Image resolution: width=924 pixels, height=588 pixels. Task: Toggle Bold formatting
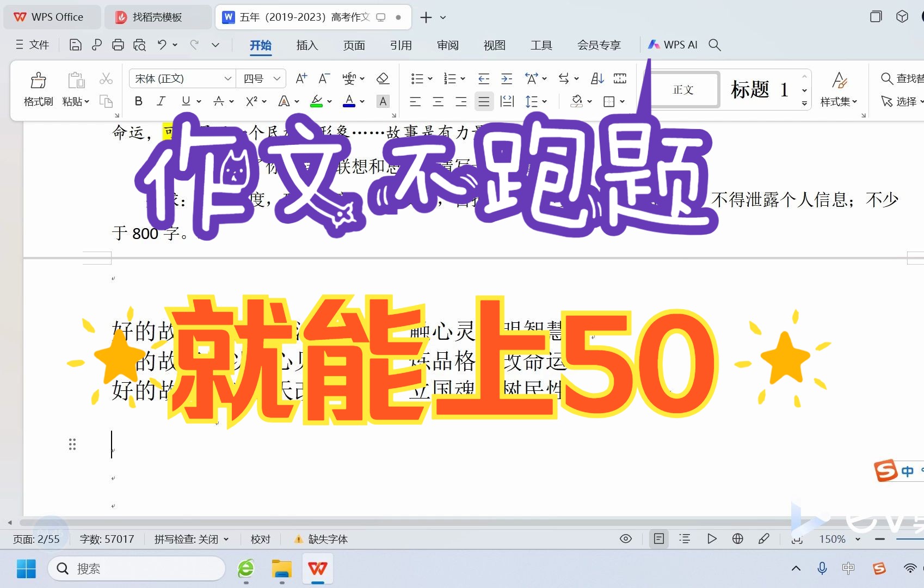tap(138, 101)
